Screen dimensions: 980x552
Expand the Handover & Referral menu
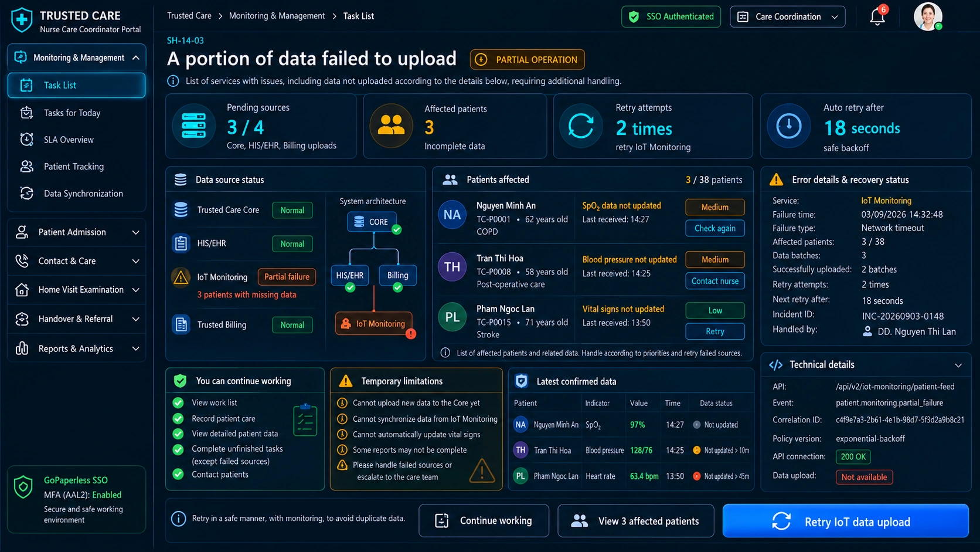coord(77,319)
